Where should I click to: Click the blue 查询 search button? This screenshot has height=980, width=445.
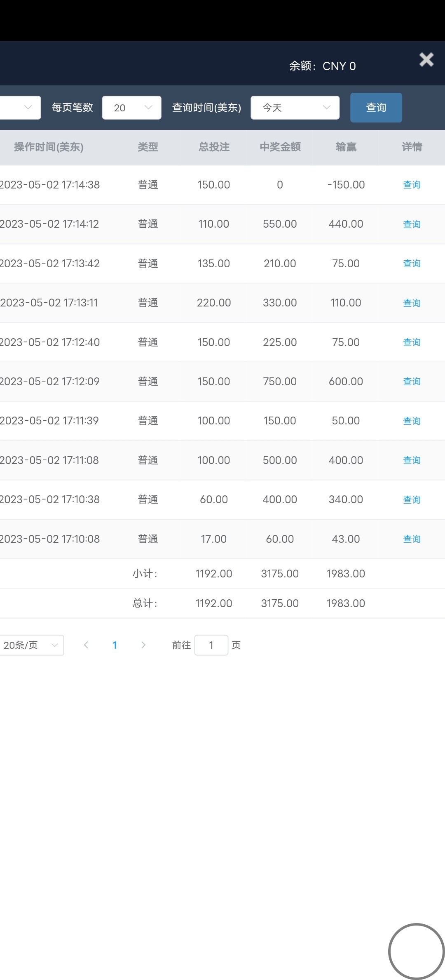tap(376, 108)
